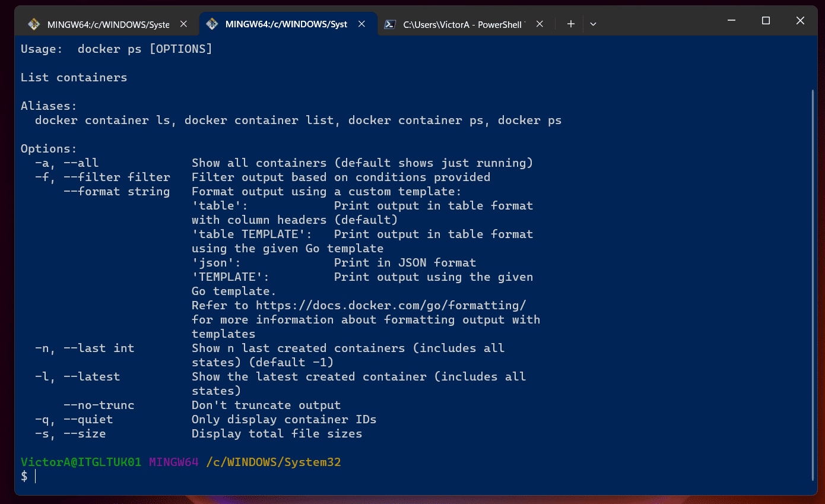Select the active second MINGW64 tab
This screenshot has width=825, height=504.
point(287,24)
